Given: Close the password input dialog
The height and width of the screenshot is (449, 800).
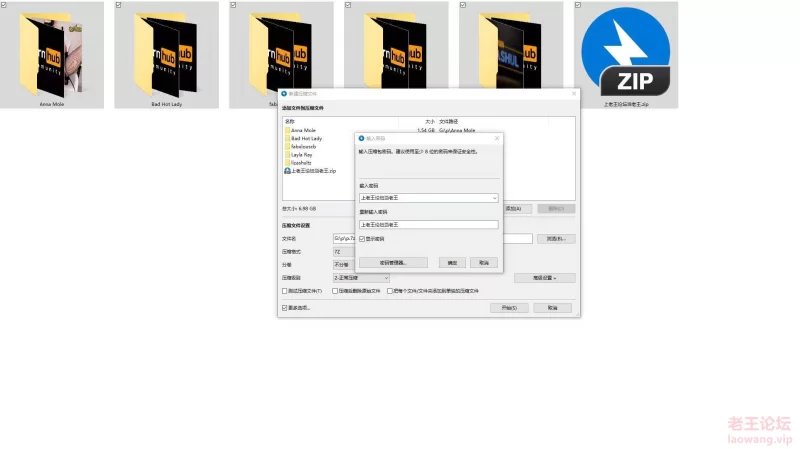Looking at the screenshot, I should [x=497, y=138].
